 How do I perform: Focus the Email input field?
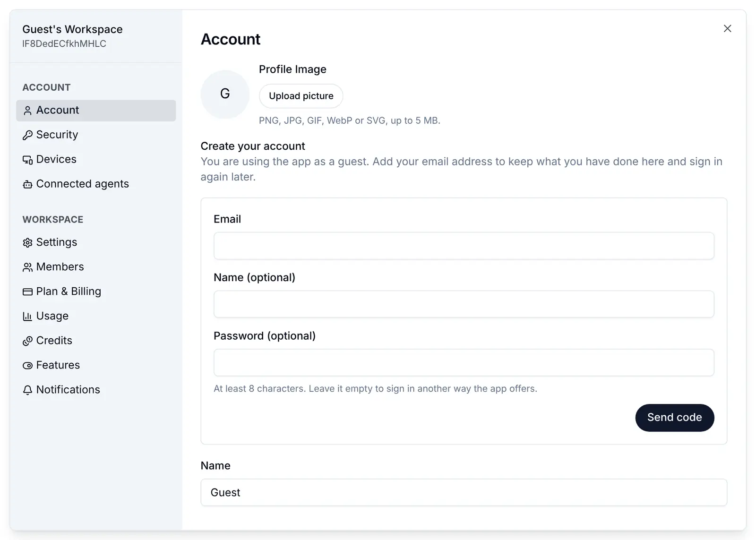point(464,246)
